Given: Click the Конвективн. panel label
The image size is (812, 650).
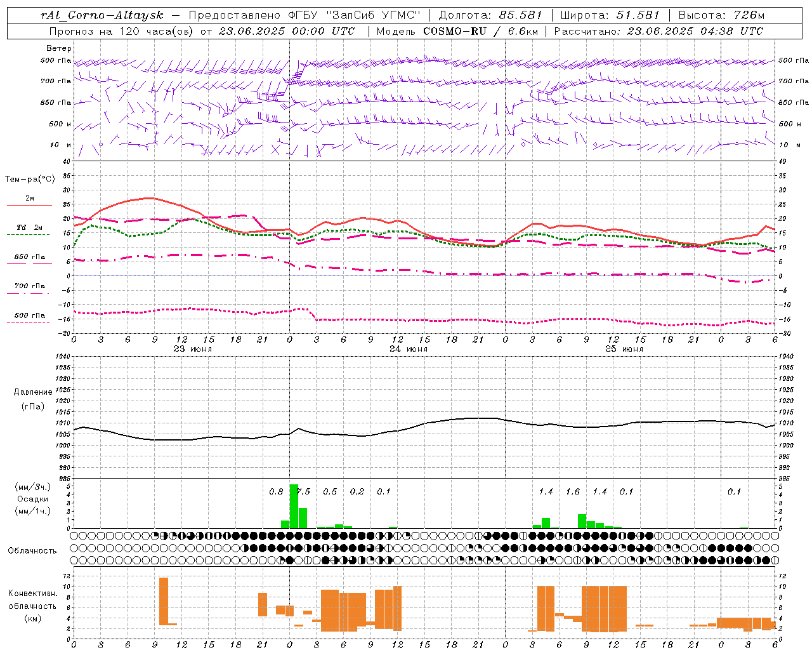Looking at the screenshot, I should coord(32,593).
